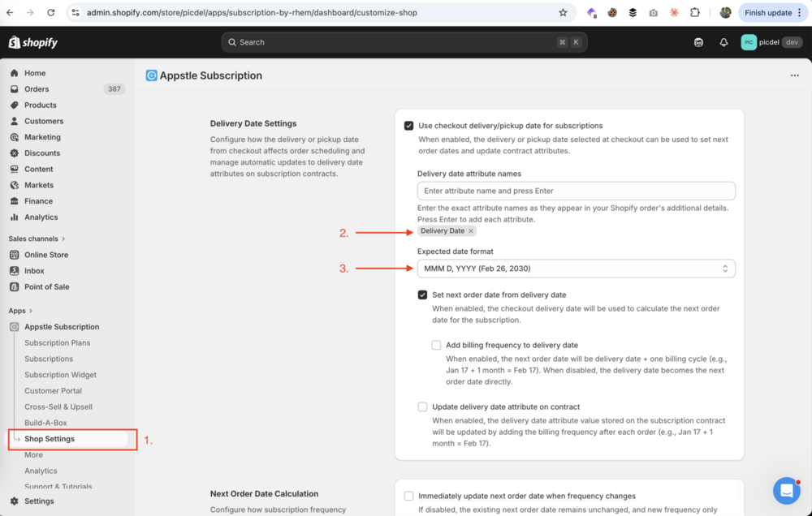Open Subscription Plans
Screen dimensions: 812x516
[57, 342]
